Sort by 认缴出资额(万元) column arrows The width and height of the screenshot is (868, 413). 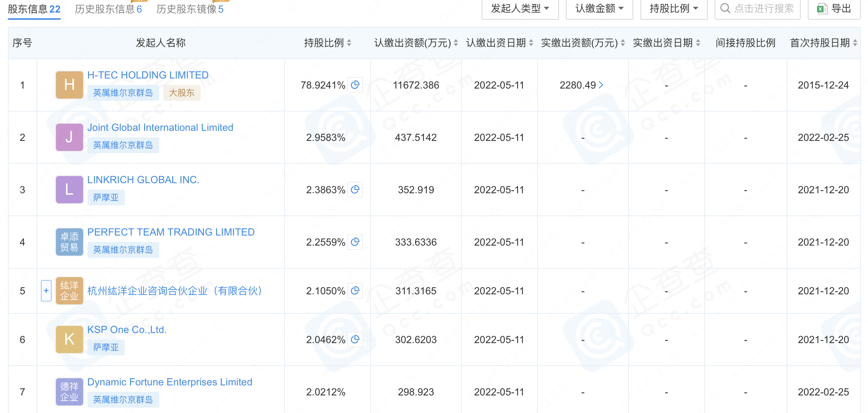[x=456, y=43]
